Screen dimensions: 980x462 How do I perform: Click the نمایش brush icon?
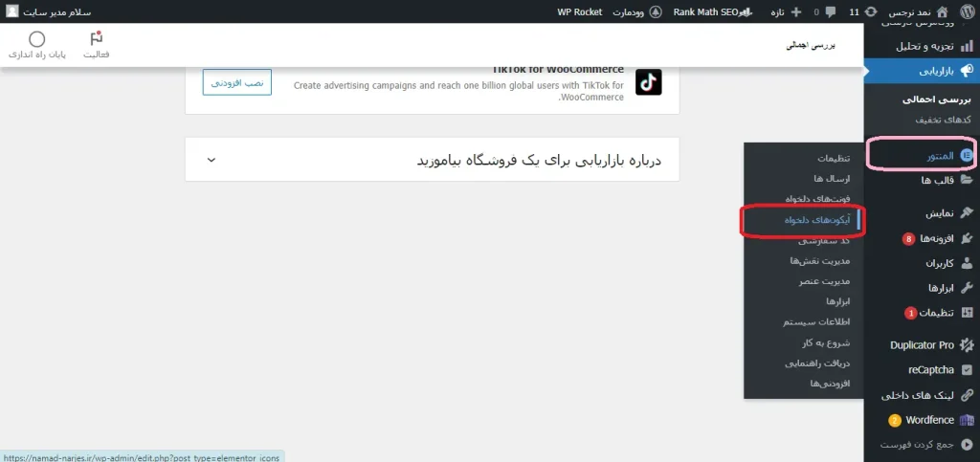967,213
